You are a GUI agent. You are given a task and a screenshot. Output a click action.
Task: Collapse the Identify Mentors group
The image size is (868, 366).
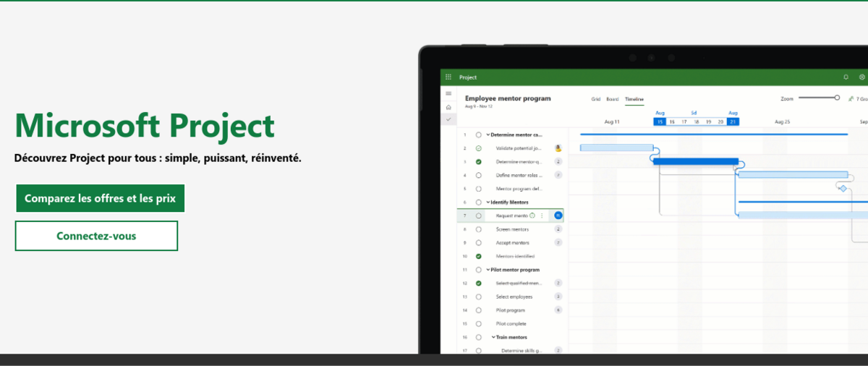tap(488, 202)
